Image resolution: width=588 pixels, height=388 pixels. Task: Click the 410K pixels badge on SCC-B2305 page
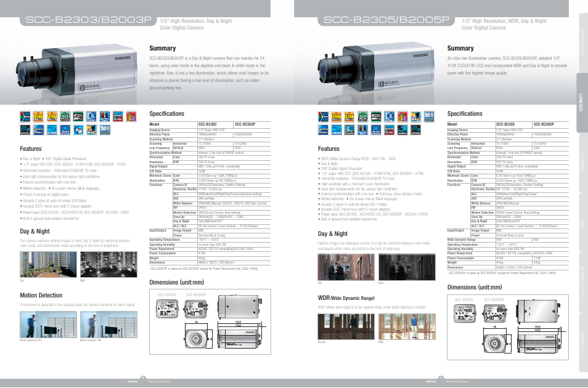click(337, 116)
